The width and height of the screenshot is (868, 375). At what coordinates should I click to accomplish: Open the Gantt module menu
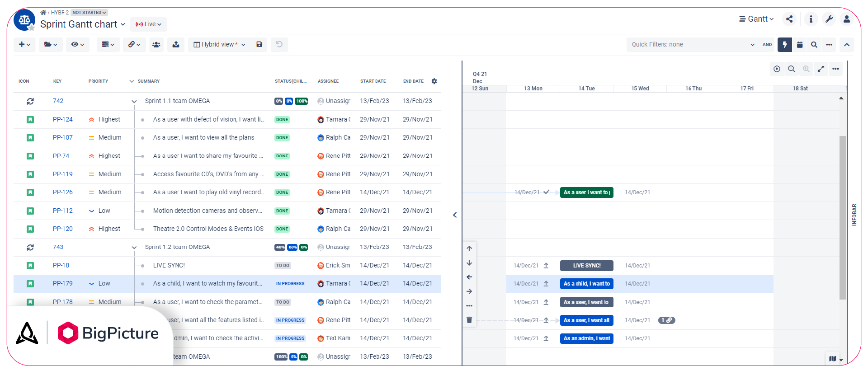tap(756, 19)
